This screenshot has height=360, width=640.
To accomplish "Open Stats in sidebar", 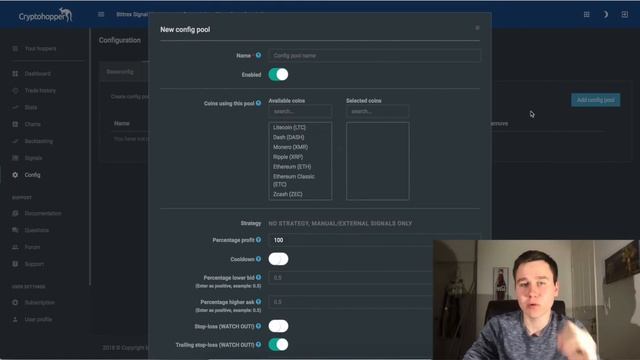I will click(31, 107).
